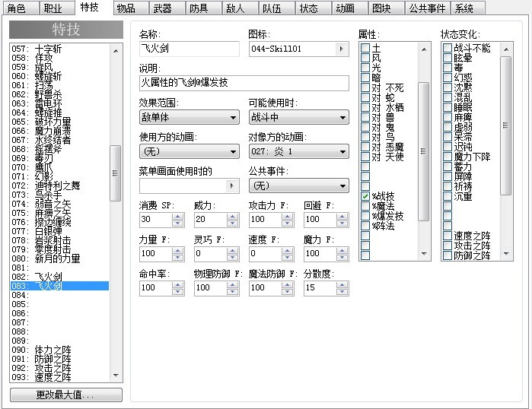Open the menu screen sound picker arrow

tap(231, 185)
